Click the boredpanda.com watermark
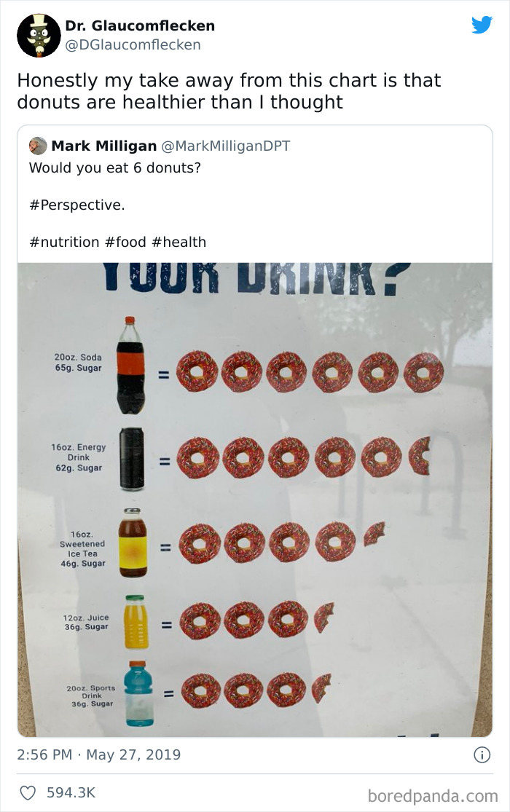The width and height of the screenshot is (510, 812). pyautogui.click(x=433, y=795)
